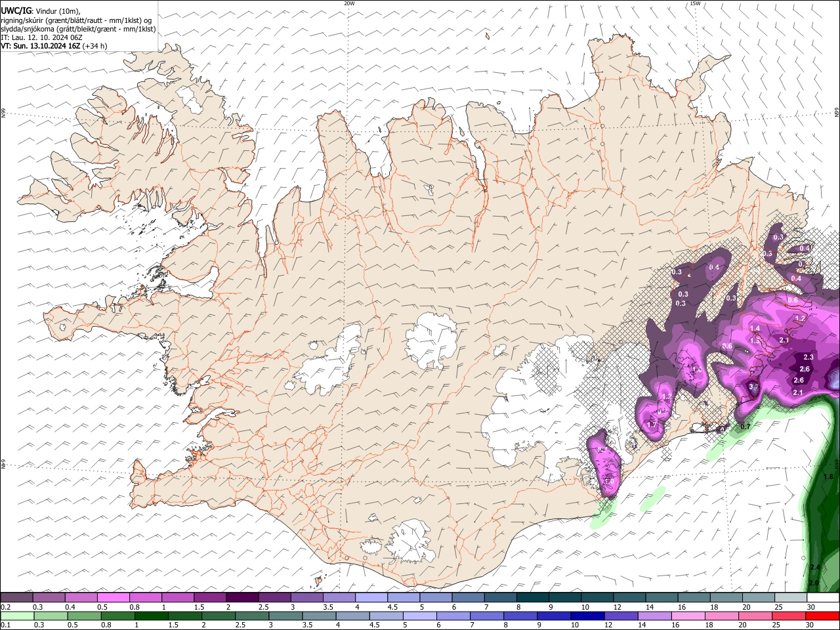Pick the pale green 0.1 swatch on the rain scale
The height and width of the screenshot is (630, 840).
click(x=17, y=616)
